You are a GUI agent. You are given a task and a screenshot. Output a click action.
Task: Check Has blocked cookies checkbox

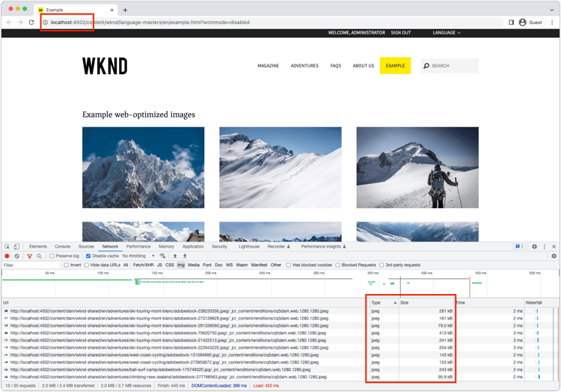click(x=289, y=265)
